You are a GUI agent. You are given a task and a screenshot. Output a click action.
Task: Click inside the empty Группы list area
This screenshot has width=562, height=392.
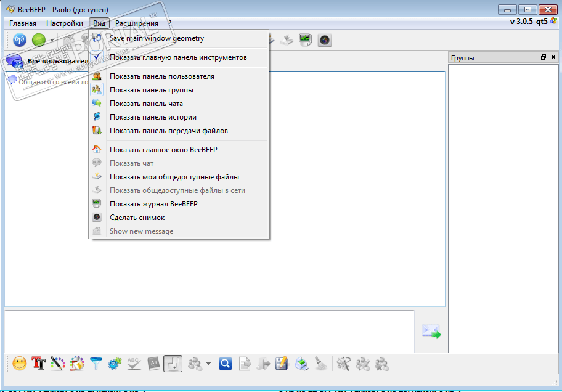pyautogui.click(x=503, y=208)
